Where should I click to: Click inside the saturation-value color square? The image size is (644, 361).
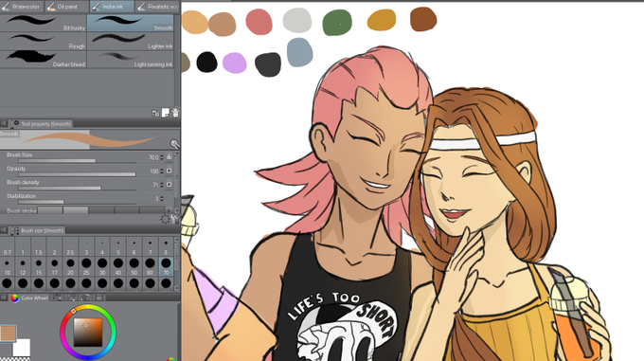88,332
